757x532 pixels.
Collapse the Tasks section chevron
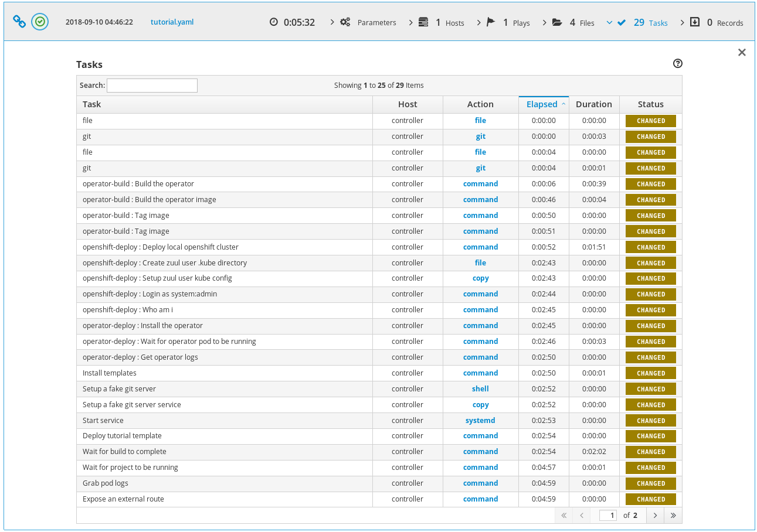[x=609, y=22]
